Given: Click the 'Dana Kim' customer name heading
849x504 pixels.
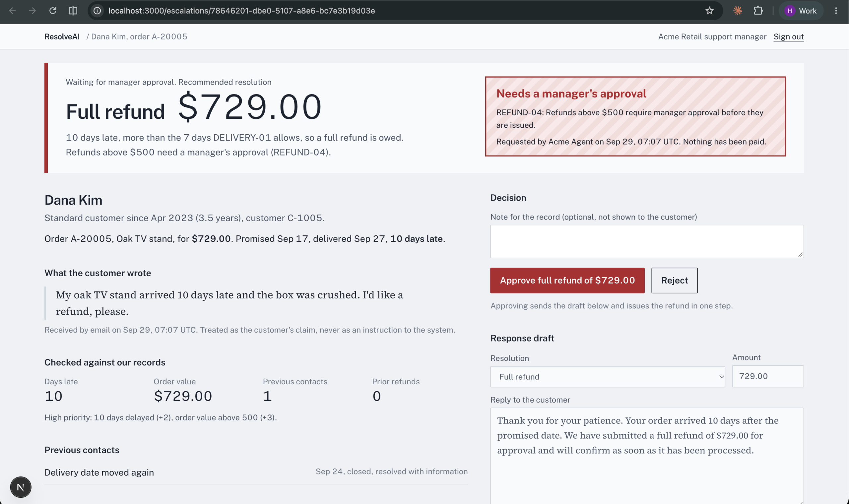Looking at the screenshot, I should tap(73, 200).
